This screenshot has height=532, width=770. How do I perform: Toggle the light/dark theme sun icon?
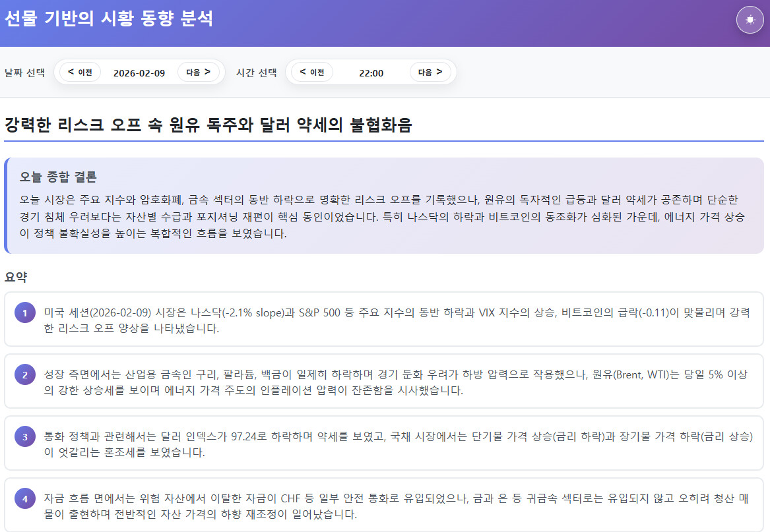point(750,20)
